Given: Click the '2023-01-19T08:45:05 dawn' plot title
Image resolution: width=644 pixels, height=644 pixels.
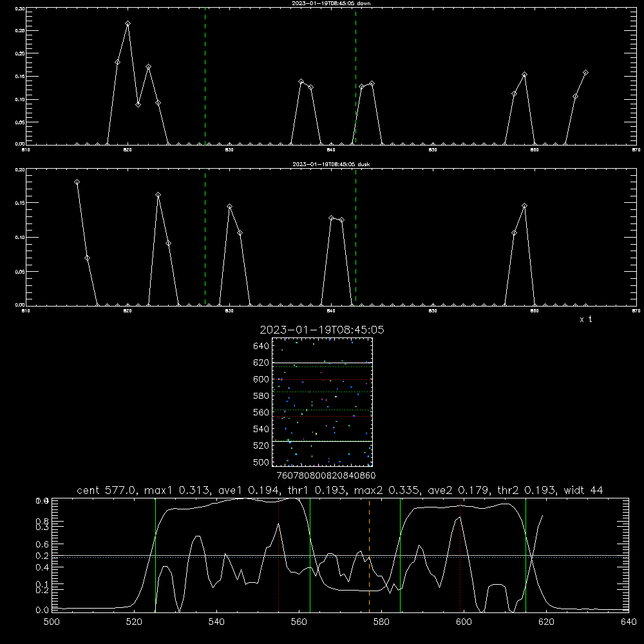Looking at the screenshot, I should [x=331, y=3].
